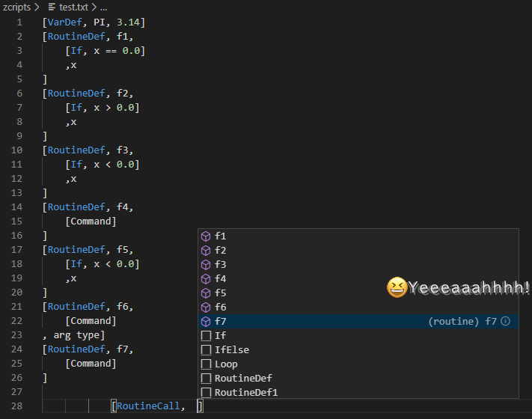Select f4 routine in completion popup
The image size is (532, 419).
[x=220, y=279]
